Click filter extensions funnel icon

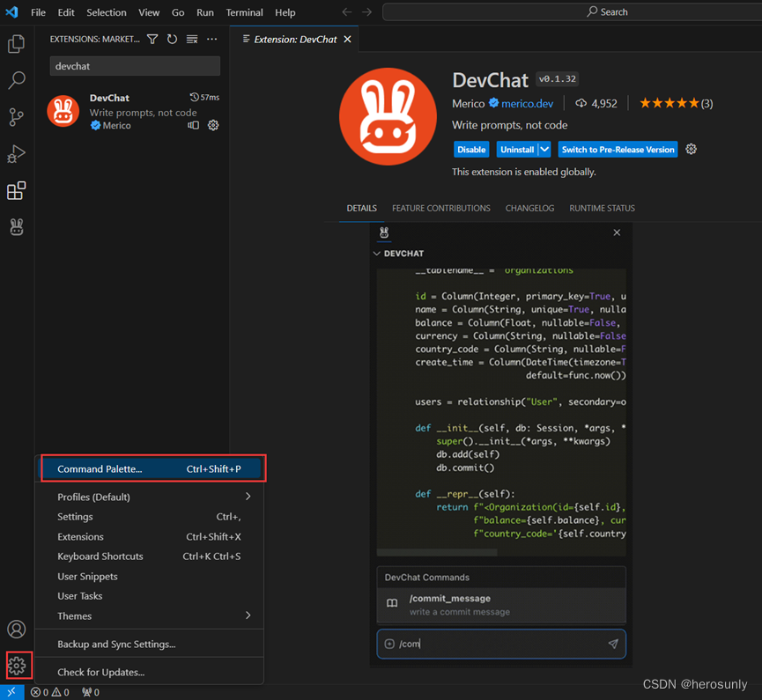152,40
